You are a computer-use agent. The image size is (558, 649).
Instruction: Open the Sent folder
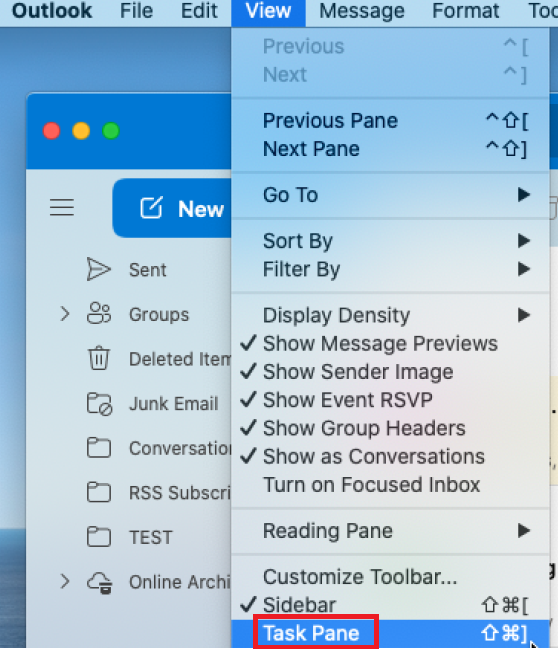147,270
